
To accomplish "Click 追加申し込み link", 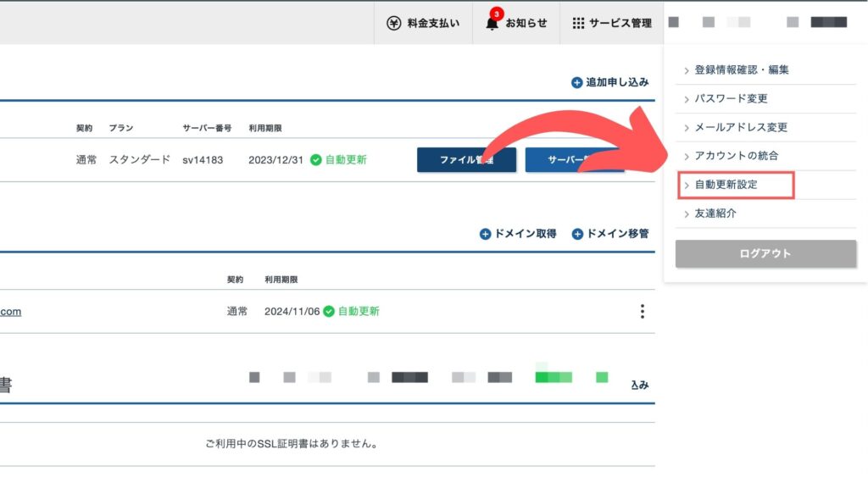I will coord(610,82).
